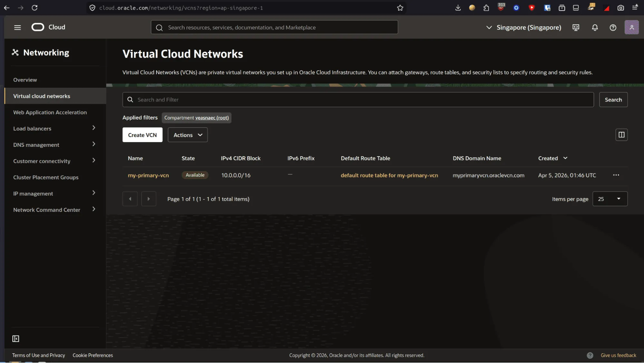Reload the page with the refresh icon

click(34, 8)
